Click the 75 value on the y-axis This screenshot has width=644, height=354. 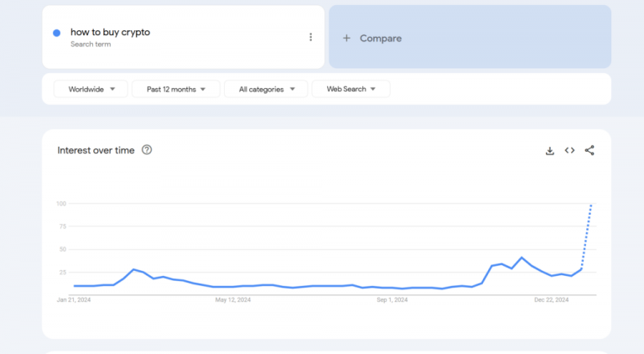pos(62,226)
